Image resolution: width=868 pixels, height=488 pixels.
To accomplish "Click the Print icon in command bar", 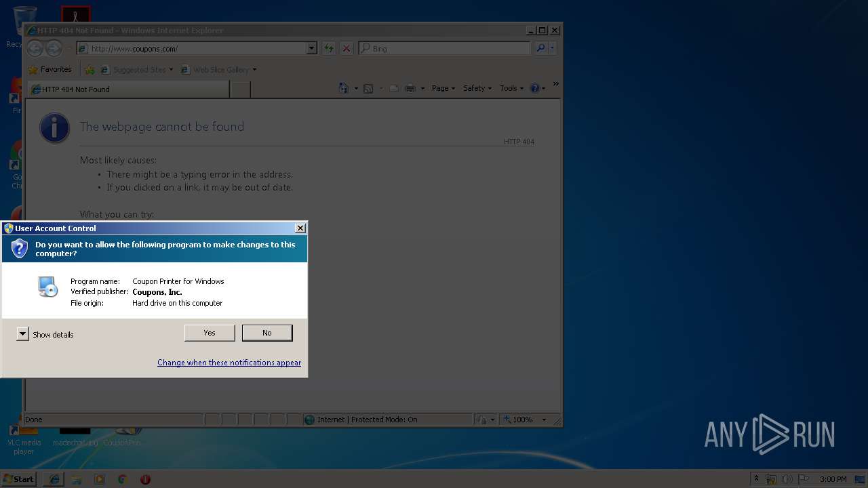I will [410, 88].
